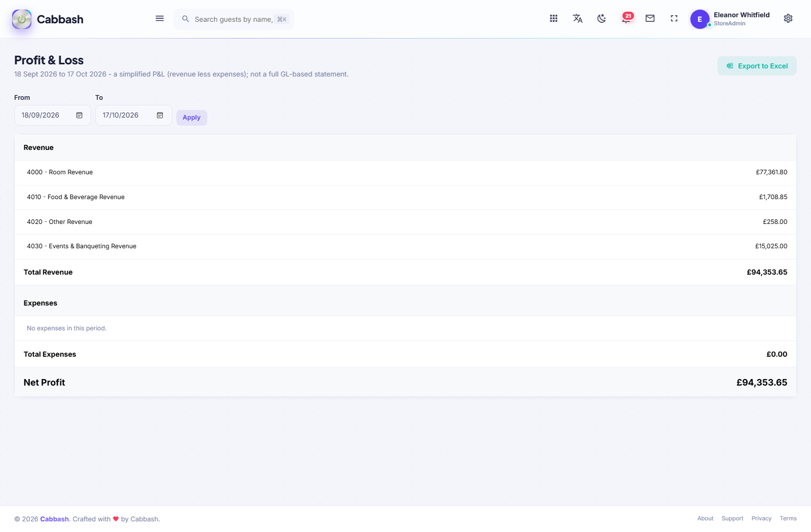Click the £77,361.80 room revenue amount
This screenshot has height=532, width=811.
coord(771,172)
